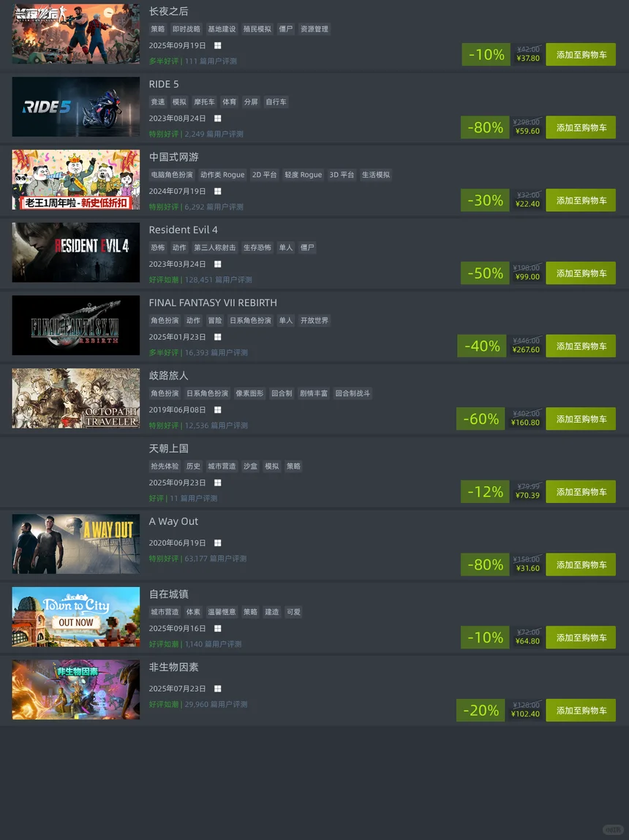The image size is (629, 840).
Task: Open the Octopath Traveler cover image
Action: tap(76, 398)
